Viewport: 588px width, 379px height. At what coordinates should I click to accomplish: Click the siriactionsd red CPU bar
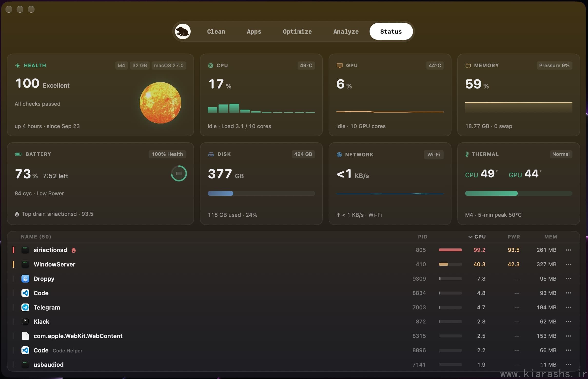(450, 250)
